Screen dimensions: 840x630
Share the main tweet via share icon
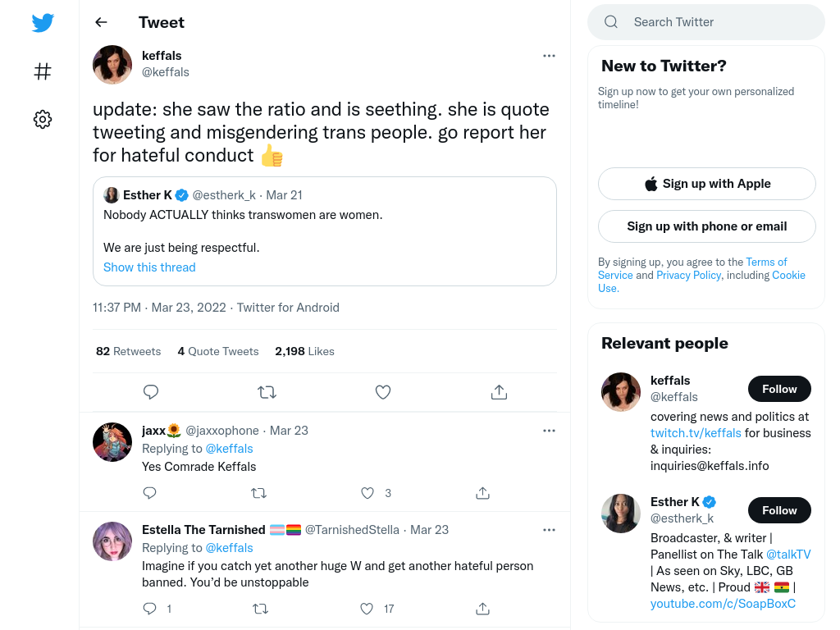click(499, 392)
